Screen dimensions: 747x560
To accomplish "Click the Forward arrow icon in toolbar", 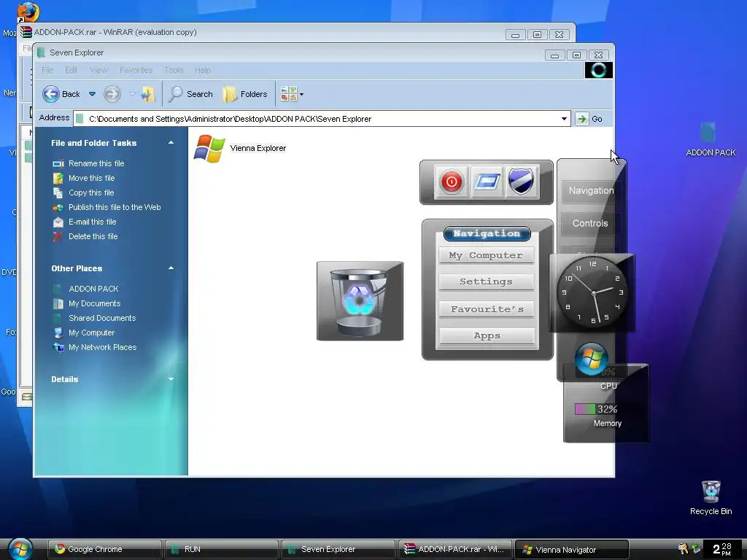I will tap(112, 94).
